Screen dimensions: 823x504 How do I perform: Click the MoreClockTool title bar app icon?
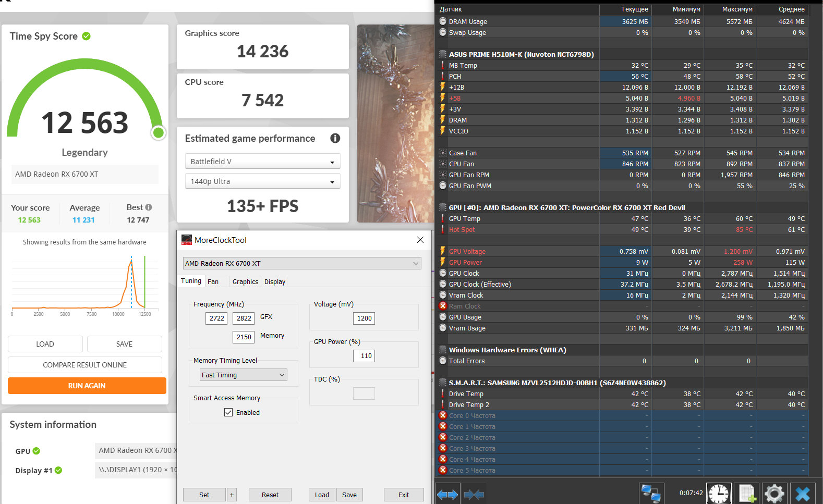[x=186, y=240]
